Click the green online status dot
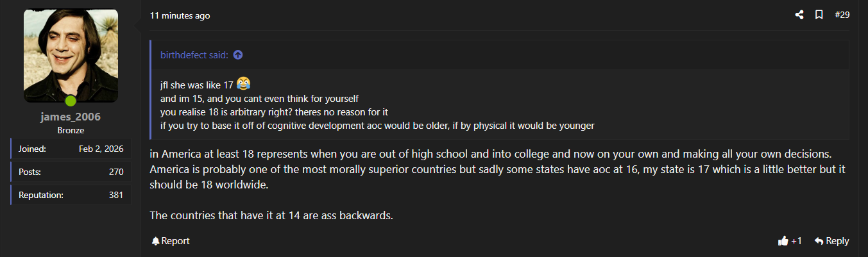 (x=71, y=101)
